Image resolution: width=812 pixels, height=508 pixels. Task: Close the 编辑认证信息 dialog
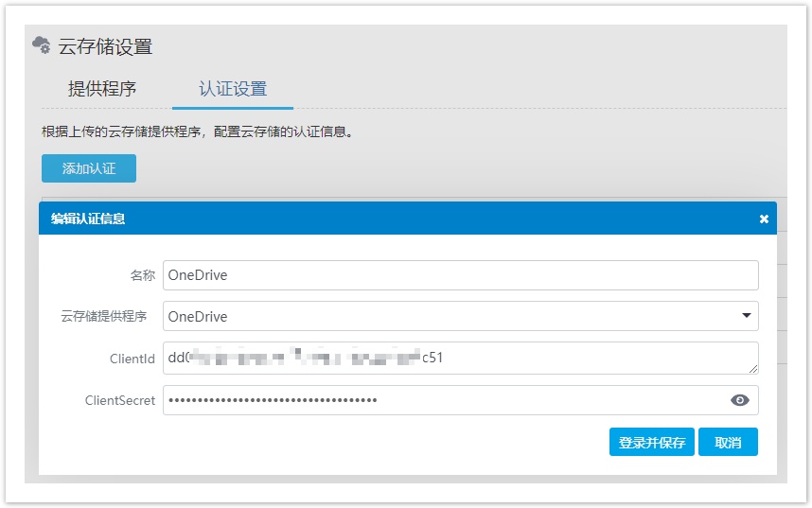point(764,219)
